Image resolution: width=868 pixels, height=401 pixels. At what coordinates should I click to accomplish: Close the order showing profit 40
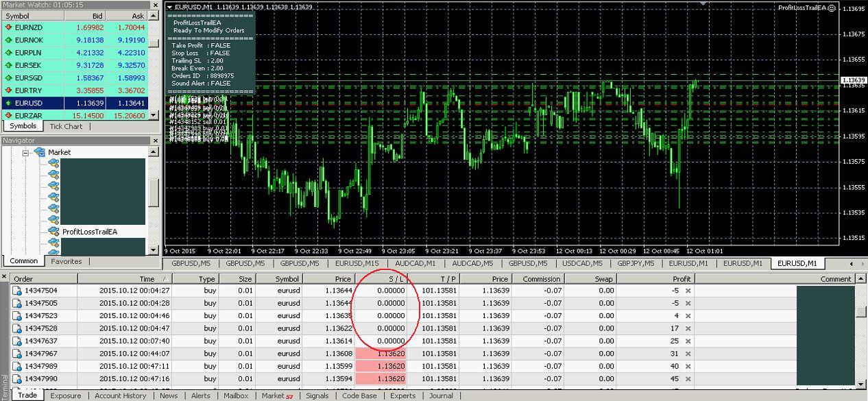688,366
